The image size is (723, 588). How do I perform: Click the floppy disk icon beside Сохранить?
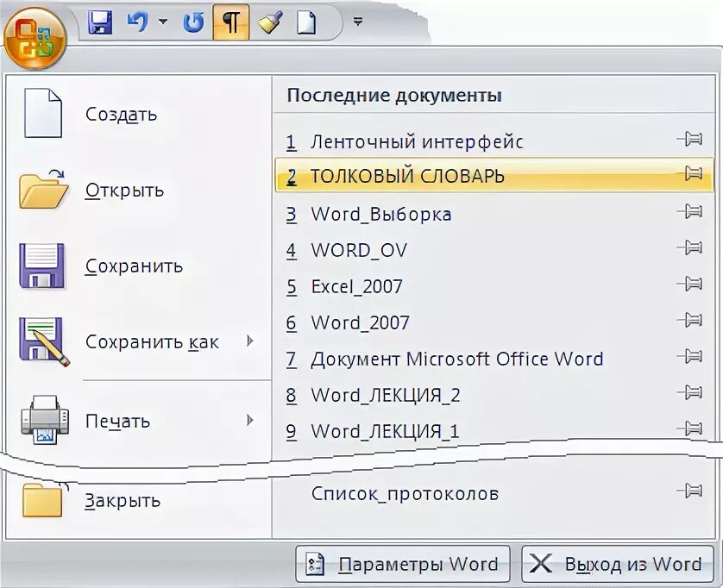pyautogui.click(x=41, y=266)
